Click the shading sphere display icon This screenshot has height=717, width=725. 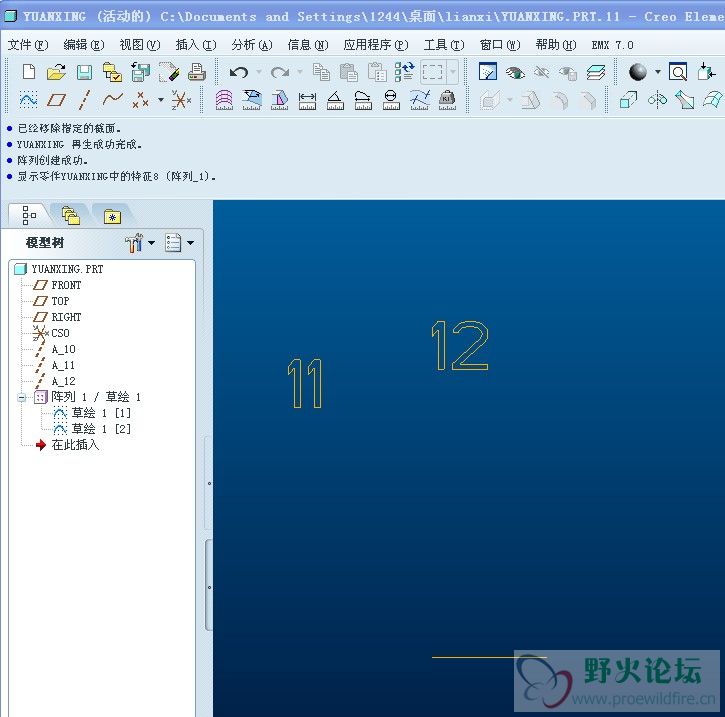point(638,72)
